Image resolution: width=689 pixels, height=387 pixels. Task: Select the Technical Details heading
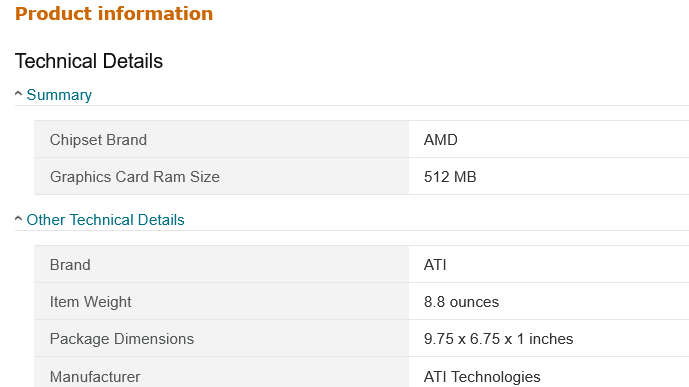pyautogui.click(x=89, y=61)
